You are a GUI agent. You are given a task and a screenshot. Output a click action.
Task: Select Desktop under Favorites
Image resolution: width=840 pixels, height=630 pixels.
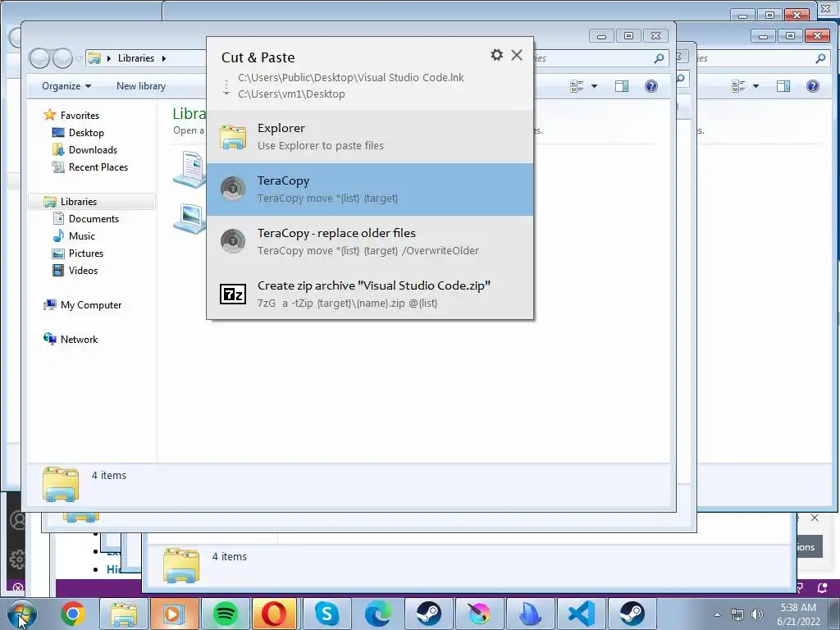click(85, 132)
